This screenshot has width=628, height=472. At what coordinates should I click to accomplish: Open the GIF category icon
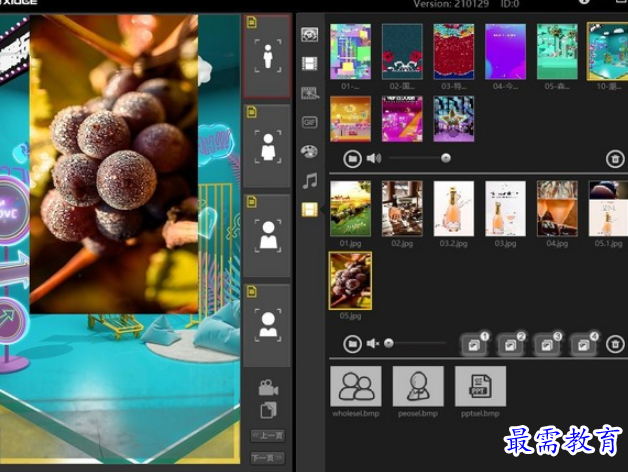pos(310,122)
